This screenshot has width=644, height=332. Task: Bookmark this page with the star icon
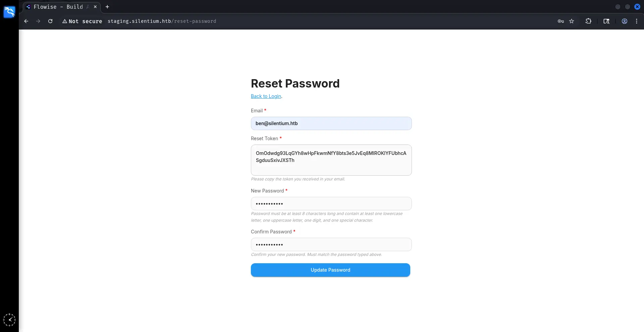[x=572, y=21]
